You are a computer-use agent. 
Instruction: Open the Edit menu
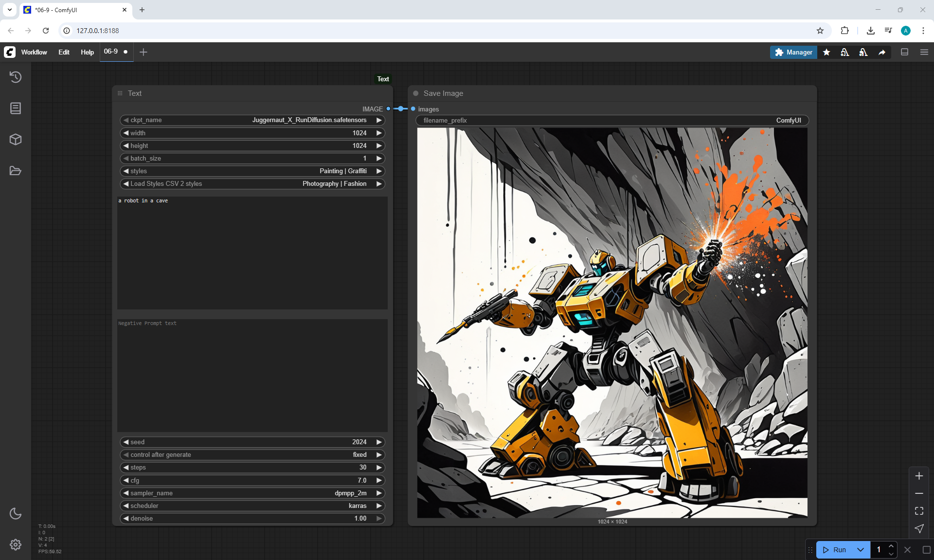click(64, 52)
